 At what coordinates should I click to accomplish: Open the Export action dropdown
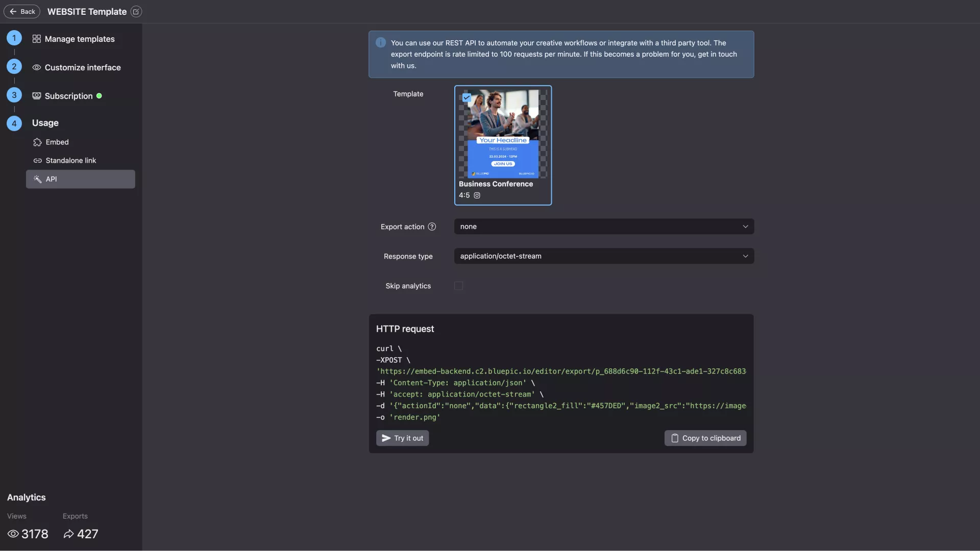[604, 227]
